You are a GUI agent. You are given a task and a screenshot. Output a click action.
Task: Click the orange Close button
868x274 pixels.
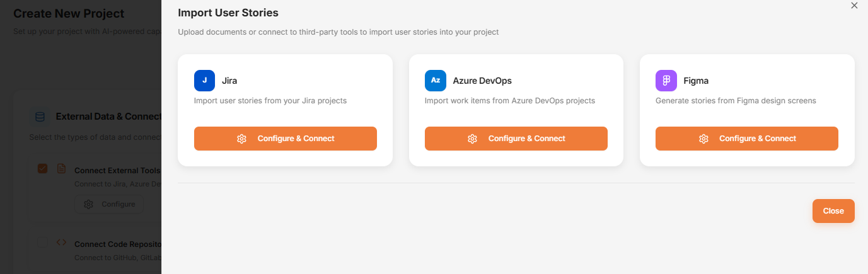tap(833, 211)
